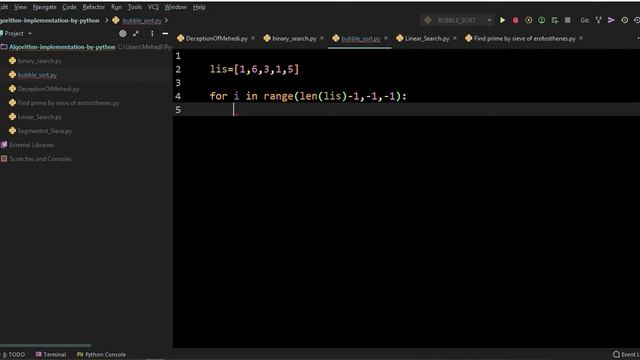640x360 pixels.
Task: Open the Help menu
Action: point(199,7)
